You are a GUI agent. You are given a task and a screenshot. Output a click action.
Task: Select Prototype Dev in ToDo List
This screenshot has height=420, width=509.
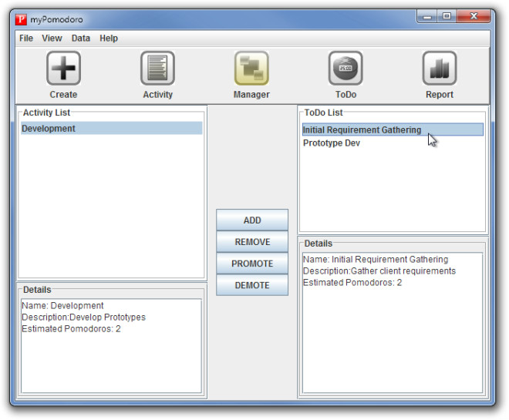pyautogui.click(x=393, y=143)
